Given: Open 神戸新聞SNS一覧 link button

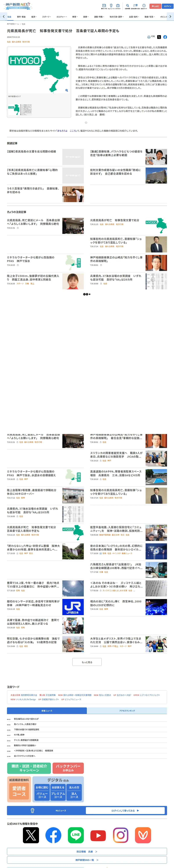Looking at the screenshot, I should click(x=87, y=860).
